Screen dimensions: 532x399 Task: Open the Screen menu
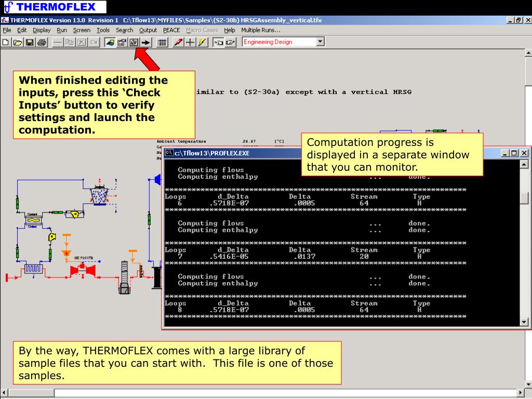click(82, 30)
